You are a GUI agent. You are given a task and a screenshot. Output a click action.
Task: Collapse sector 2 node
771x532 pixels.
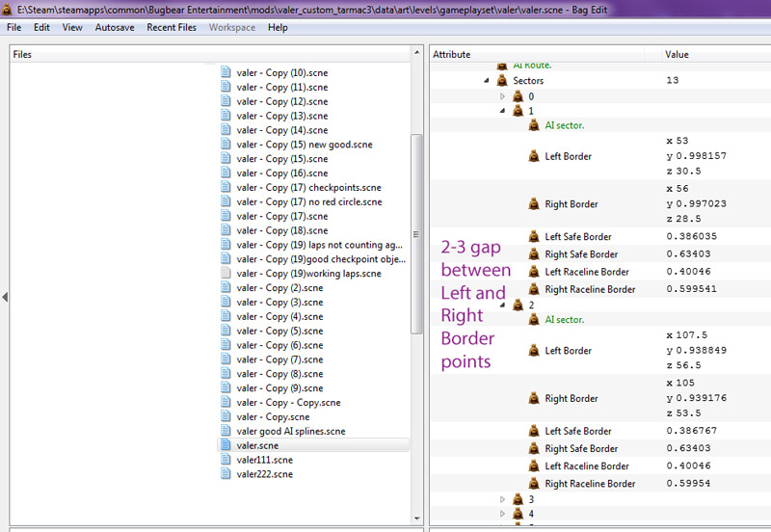coord(502,305)
